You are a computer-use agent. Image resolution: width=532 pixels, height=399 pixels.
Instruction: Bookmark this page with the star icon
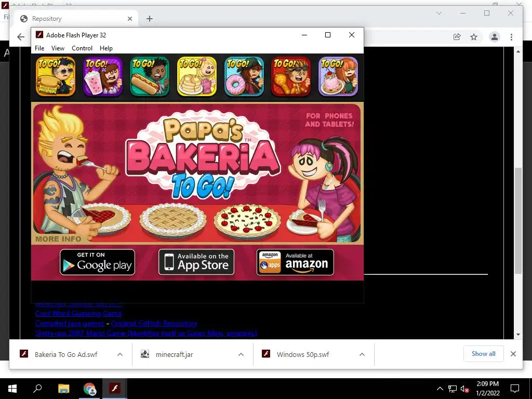point(474,37)
